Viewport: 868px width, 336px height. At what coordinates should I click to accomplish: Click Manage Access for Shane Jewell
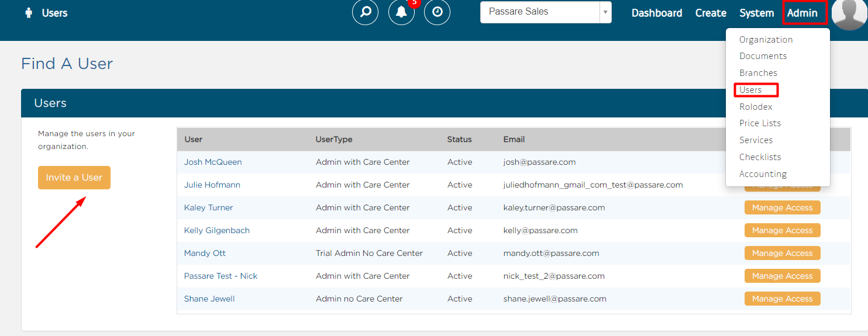pyautogui.click(x=782, y=299)
